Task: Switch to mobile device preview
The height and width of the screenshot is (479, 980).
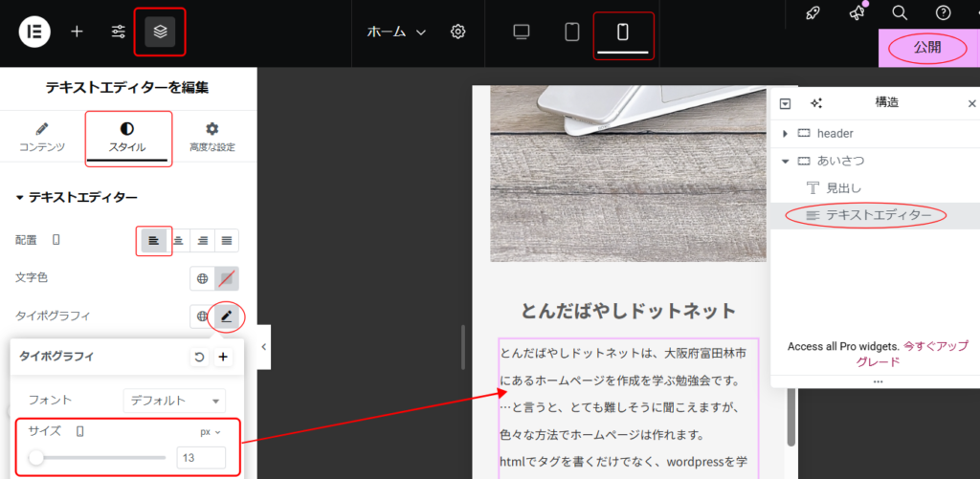Action: coord(623,32)
